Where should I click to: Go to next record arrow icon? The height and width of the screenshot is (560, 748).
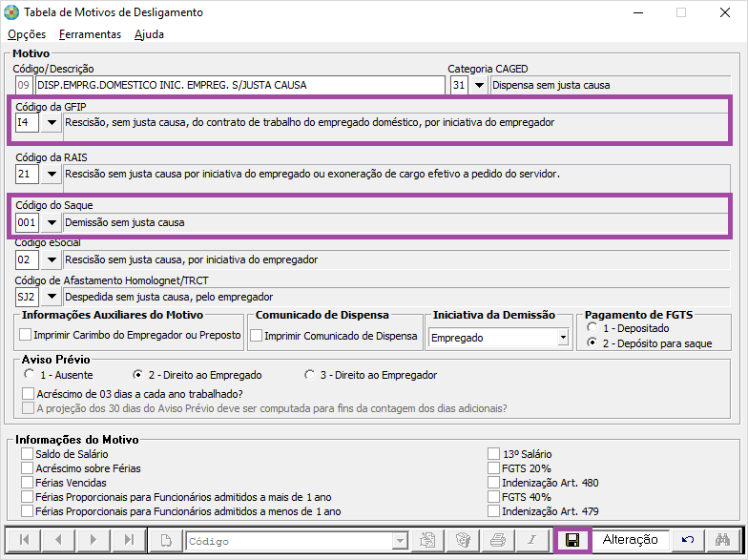[x=93, y=540]
